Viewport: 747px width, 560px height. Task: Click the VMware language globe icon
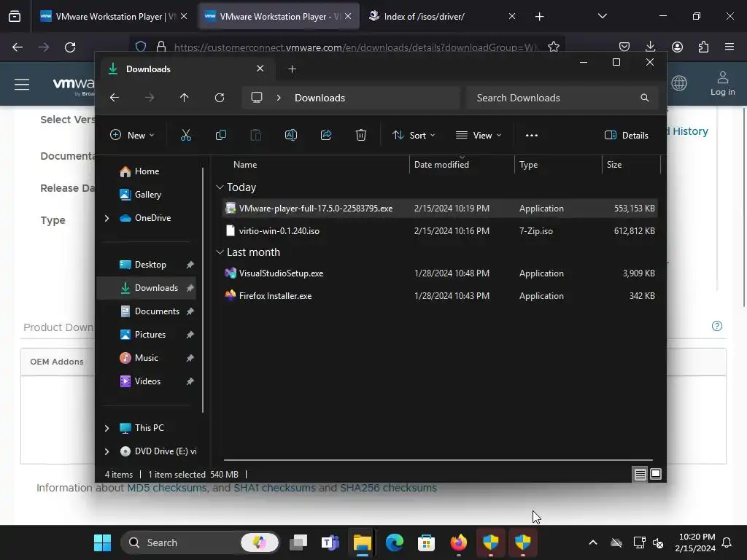pyautogui.click(x=679, y=83)
